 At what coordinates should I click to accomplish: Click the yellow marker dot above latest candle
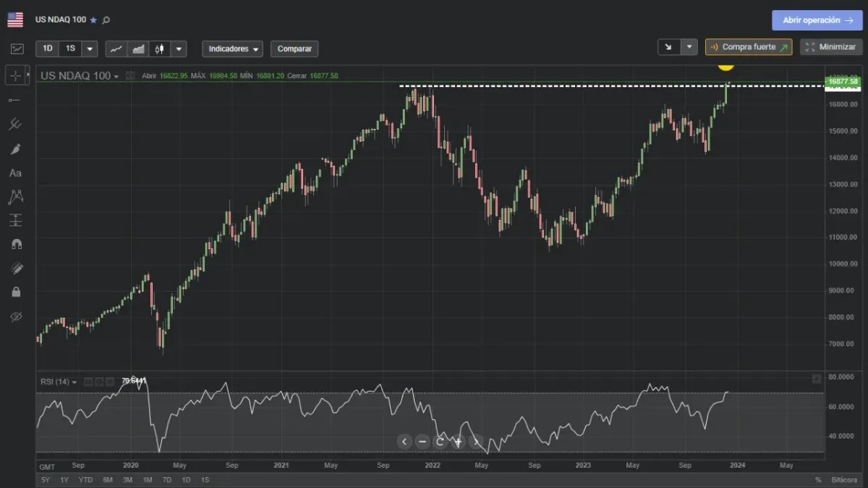pyautogui.click(x=726, y=67)
